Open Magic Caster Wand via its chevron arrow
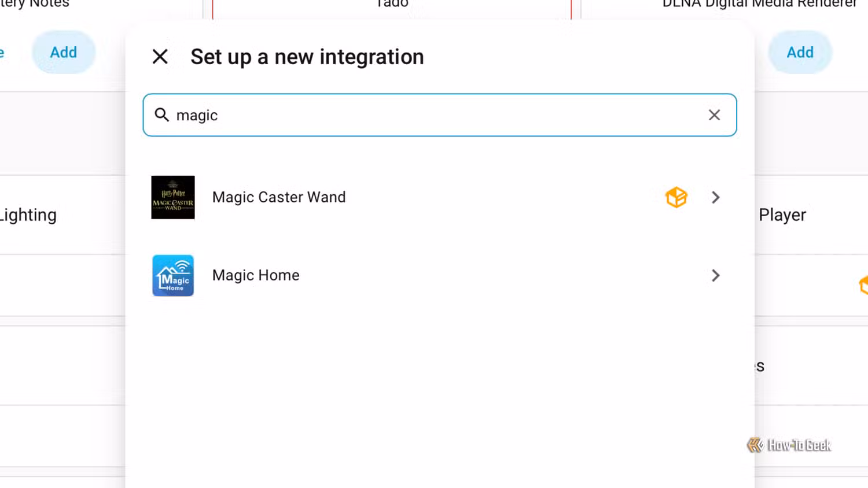This screenshot has height=488, width=868. tap(716, 197)
